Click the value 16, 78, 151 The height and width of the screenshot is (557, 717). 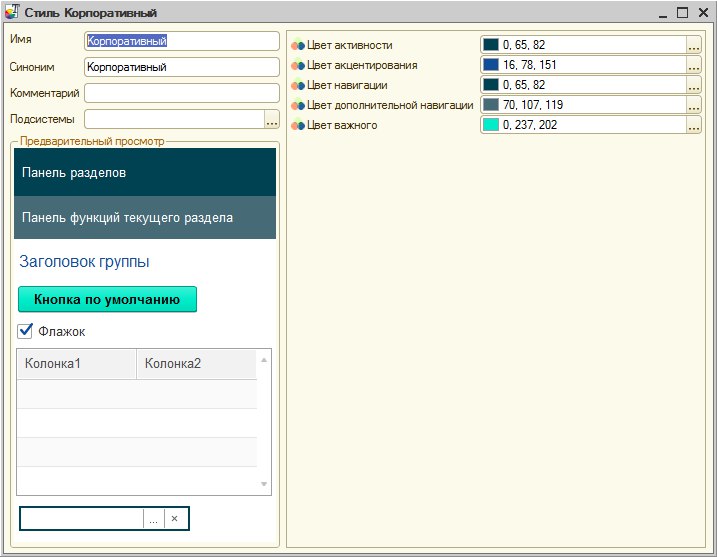530,65
